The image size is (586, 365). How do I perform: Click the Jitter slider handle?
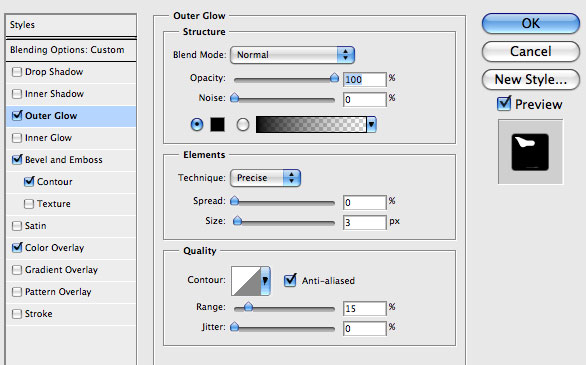(x=234, y=327)
